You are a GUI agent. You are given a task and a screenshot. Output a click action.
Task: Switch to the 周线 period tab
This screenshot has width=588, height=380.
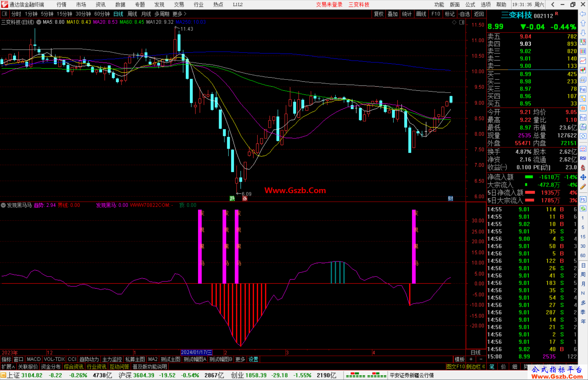[x=132, y=14]
